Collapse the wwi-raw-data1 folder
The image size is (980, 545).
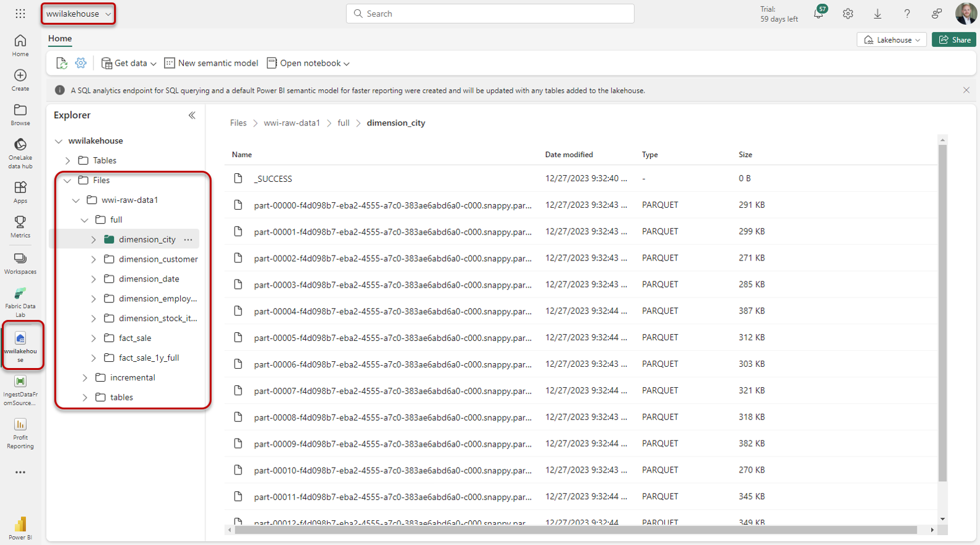(76, 200)
